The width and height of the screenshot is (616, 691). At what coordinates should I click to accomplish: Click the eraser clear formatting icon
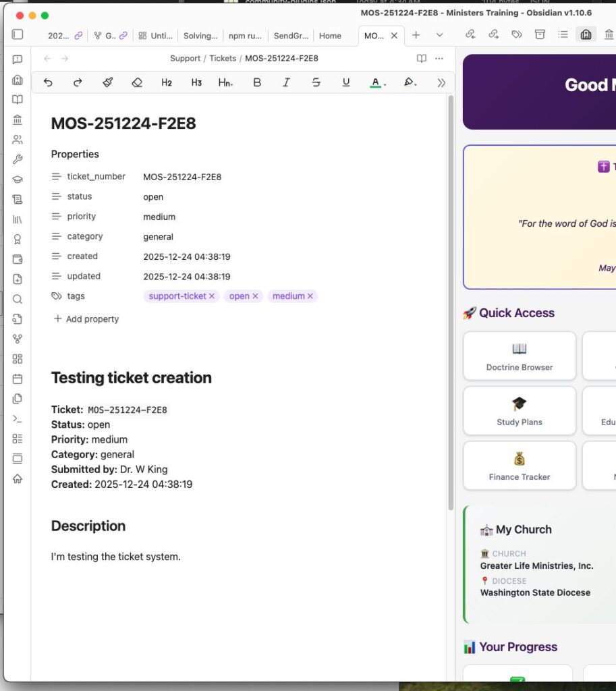point(137,82)
